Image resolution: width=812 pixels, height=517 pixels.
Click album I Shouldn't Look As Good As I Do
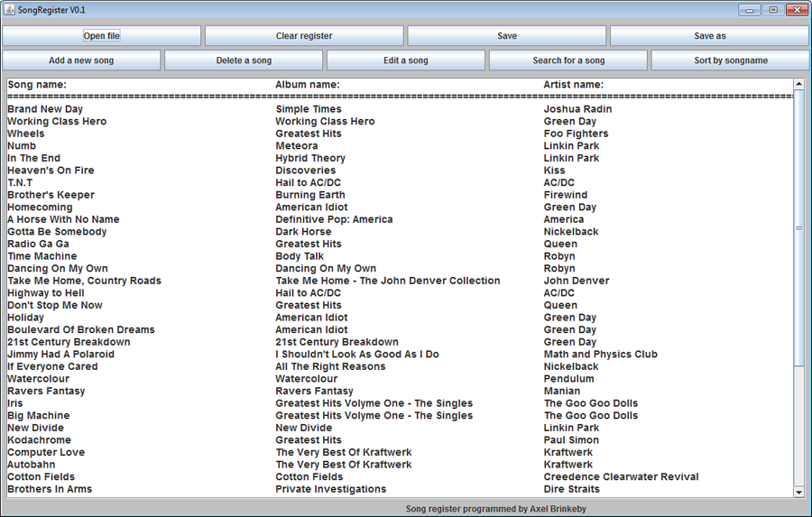click(357, 354)
